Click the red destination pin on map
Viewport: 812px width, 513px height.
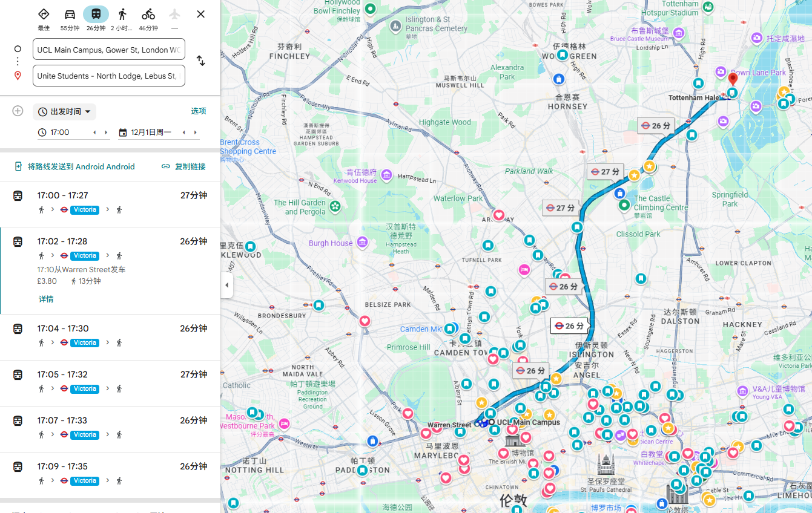[x=733, y=79]
